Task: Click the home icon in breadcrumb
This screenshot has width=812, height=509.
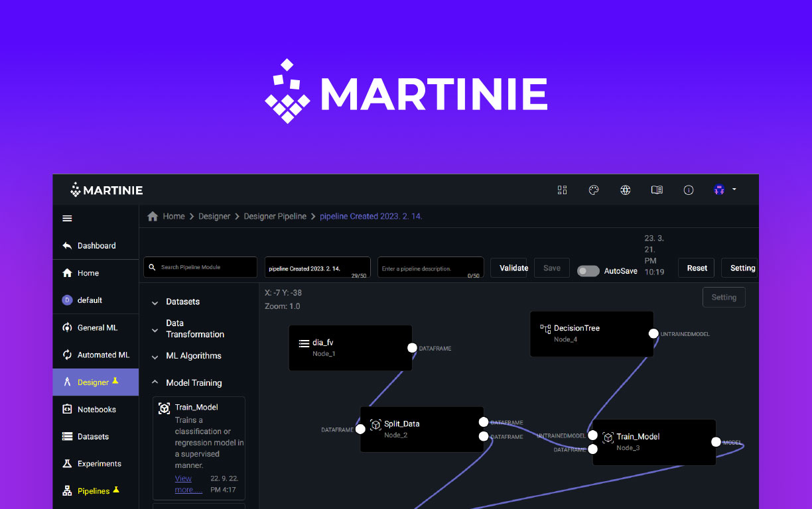Action: [x=153, y=216]
